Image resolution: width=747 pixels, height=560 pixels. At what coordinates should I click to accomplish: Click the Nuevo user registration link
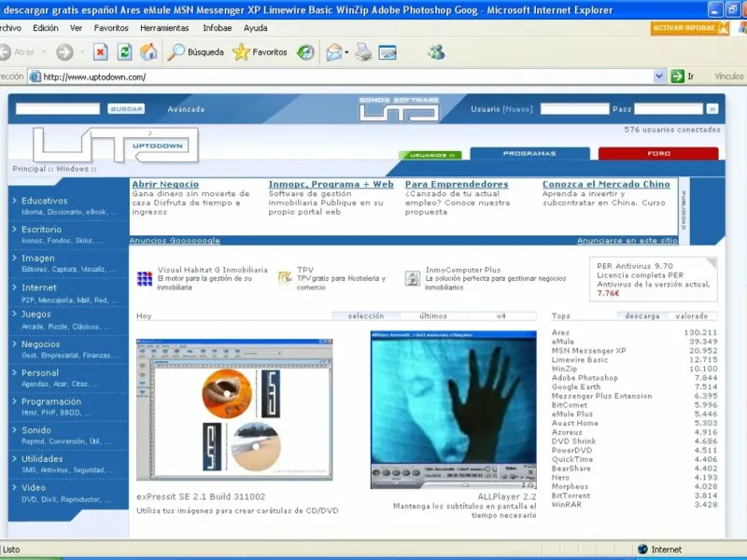[517, 109]
